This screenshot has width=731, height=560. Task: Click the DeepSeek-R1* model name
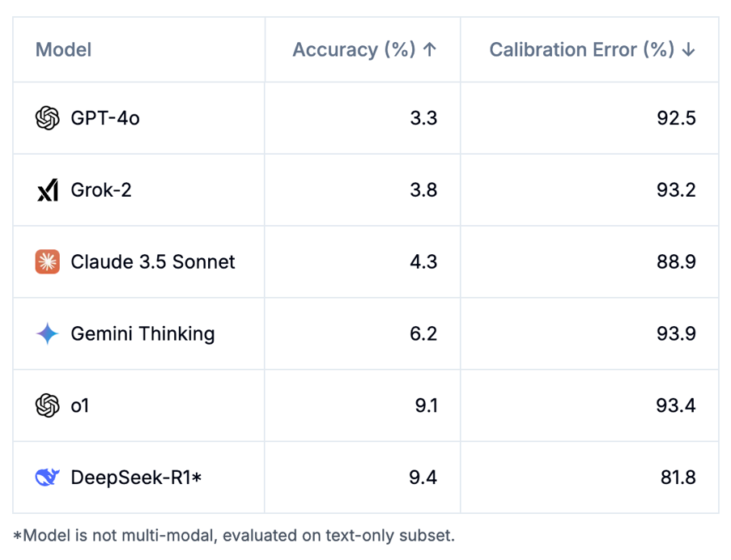click(x=136, y=477)
